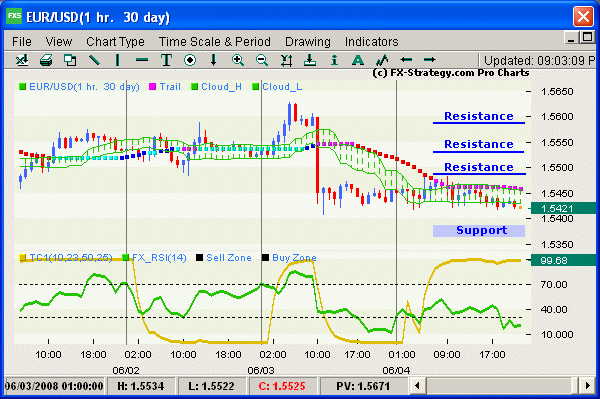This screenshot has height=399, width=600.
Task: Click the Cloud_H legend label
Action: coord(222,87)
